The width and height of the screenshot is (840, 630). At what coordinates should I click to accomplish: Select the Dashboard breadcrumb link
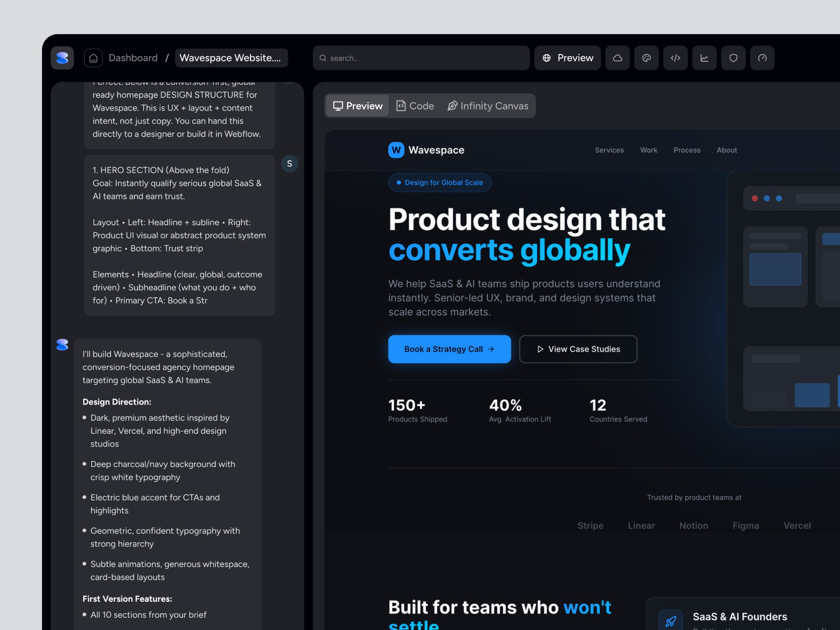(133, 58)
